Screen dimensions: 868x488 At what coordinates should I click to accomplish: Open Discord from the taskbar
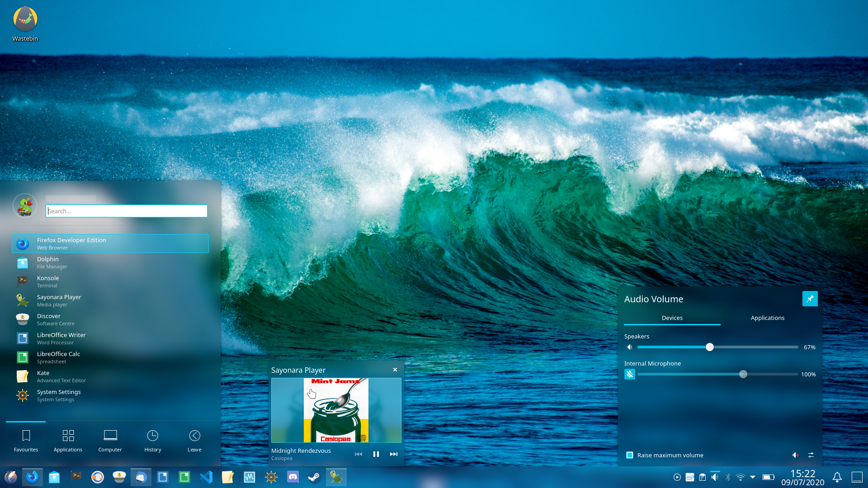pos(293,477)
